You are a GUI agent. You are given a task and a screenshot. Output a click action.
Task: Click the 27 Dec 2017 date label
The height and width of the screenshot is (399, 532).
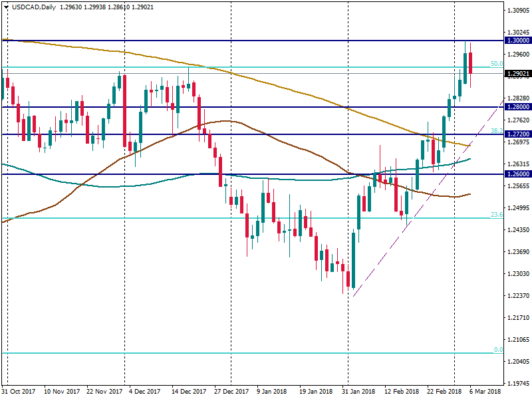tap(231, 392)
